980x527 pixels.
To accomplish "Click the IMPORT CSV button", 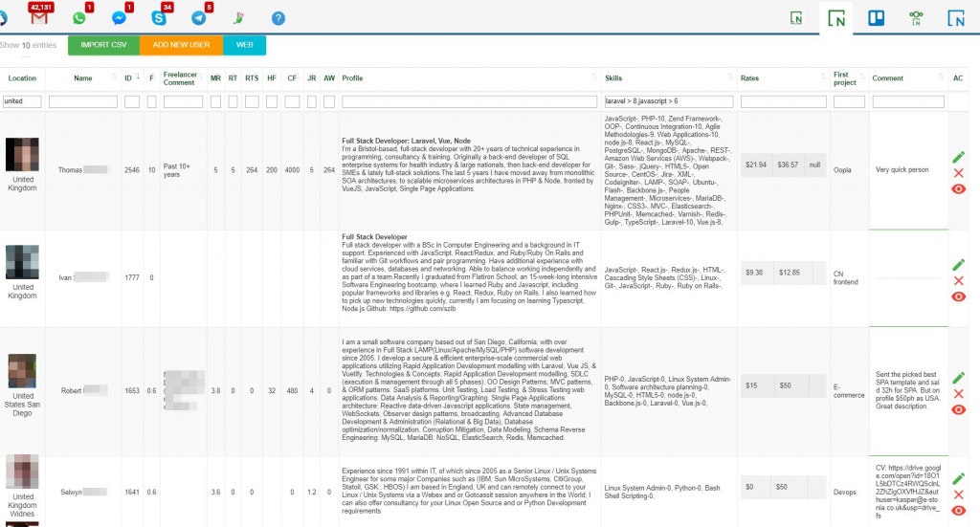I will click(x=103, y=45).
